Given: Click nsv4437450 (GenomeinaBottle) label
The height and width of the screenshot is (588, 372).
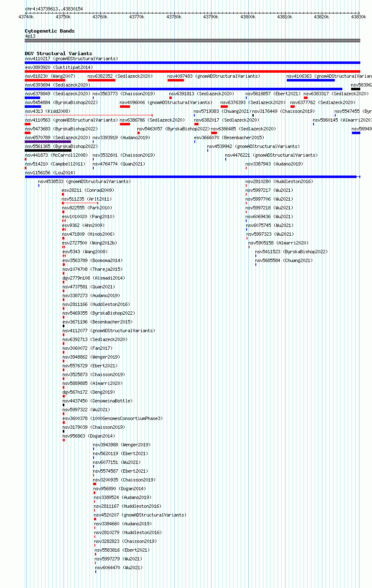Looking at the screenshot, I should (x=97, y=401).
